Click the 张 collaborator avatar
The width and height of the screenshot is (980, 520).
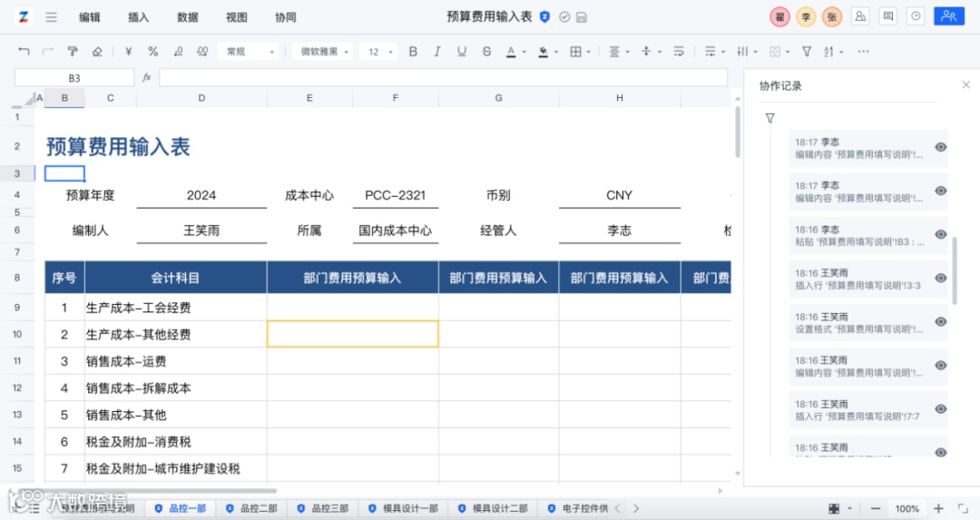tap(832, 17)
